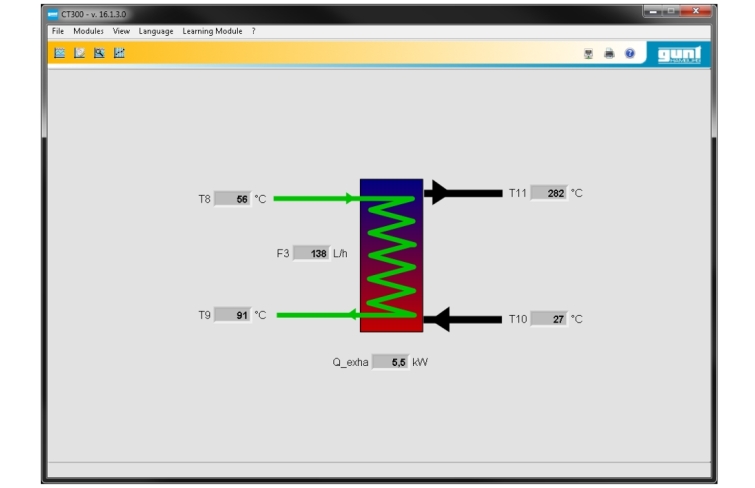Open the Modules menu
Viewport: 755px width, 488px height.
pos(88,31)
